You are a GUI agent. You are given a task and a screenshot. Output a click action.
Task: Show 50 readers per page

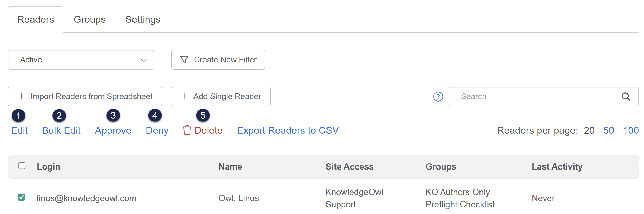tap(608, 131)
